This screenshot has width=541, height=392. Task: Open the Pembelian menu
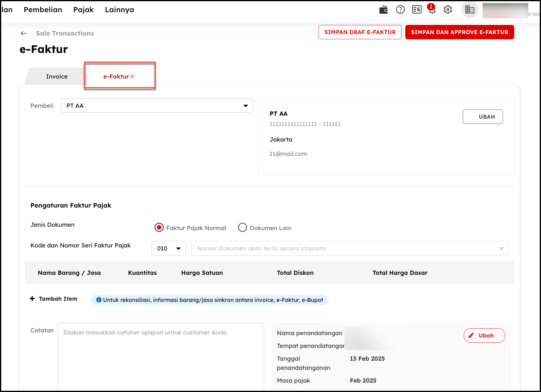pos(43,10)
